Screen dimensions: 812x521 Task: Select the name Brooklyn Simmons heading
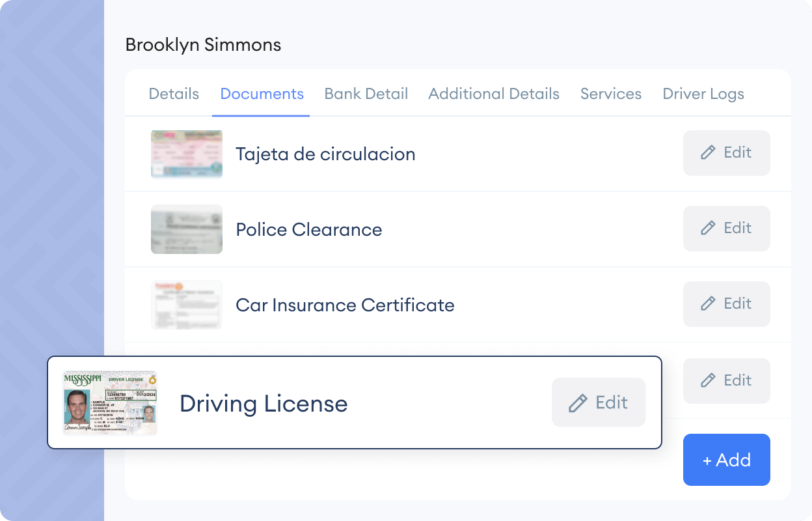pos(203,44)
